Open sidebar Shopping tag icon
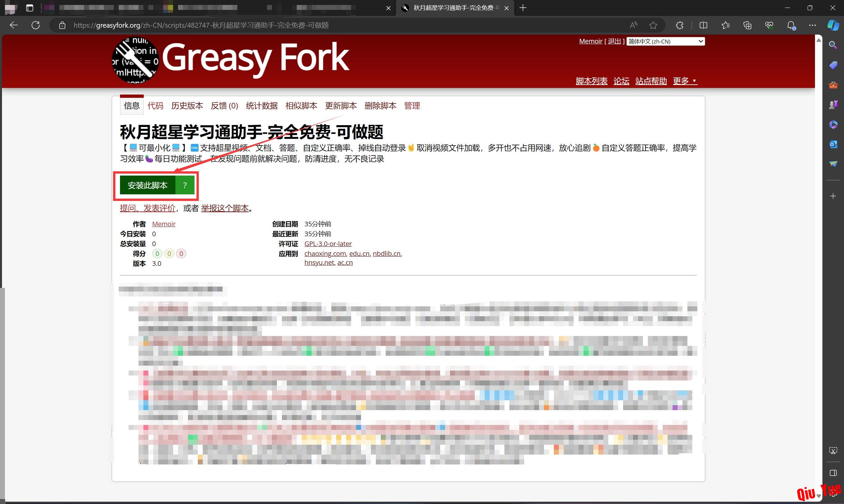This screenshot has height=504, width=844. click(x=833, y=65)
